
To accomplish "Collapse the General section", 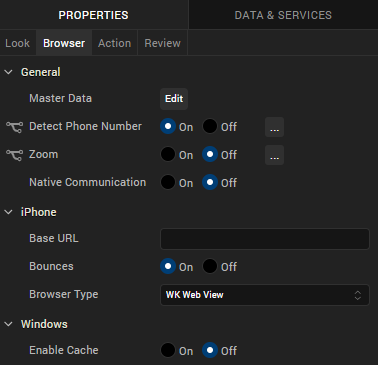I will pyautogui.click(x=9, y=72).
